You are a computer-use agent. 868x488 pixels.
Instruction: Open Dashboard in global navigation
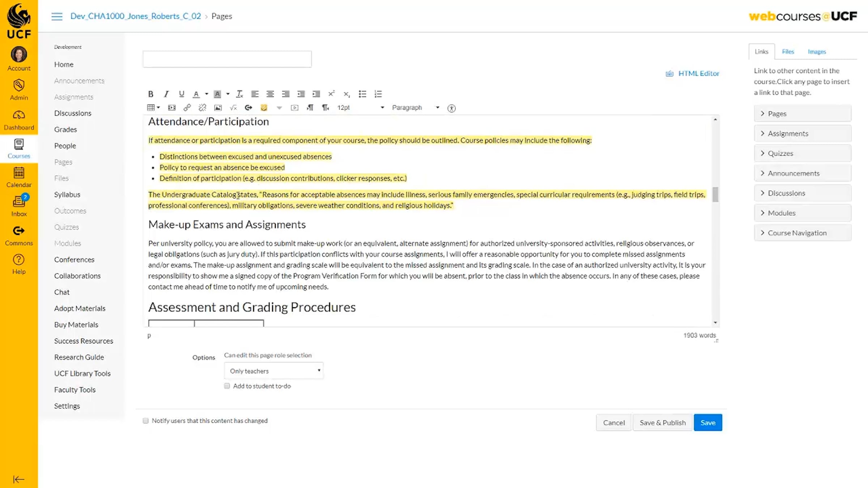[19, 120]
